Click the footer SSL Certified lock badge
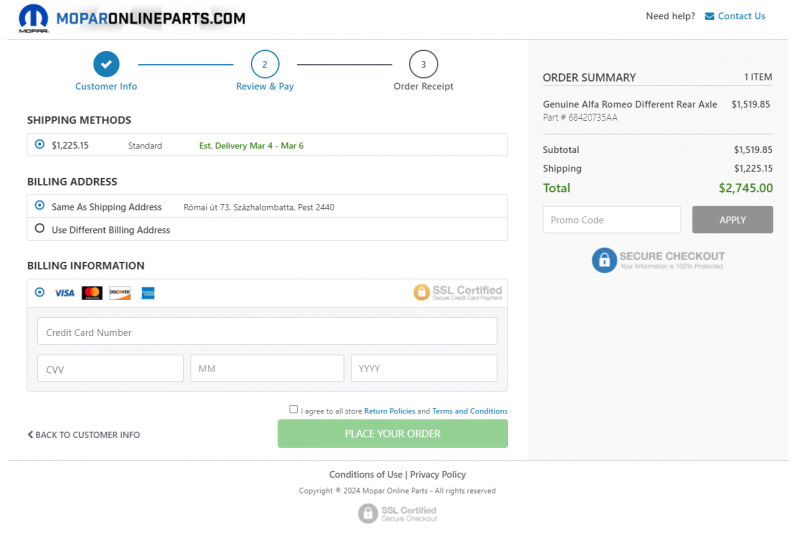800x535 pixels. 397,514
